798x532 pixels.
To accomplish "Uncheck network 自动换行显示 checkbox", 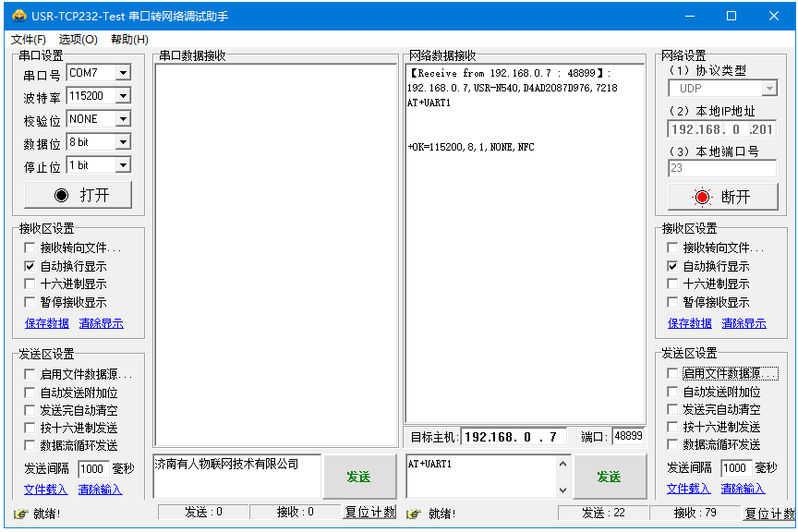I will pos(672,266).
